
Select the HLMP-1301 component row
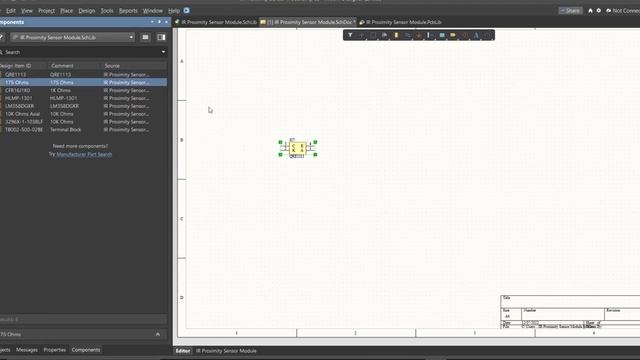pos(83,98)
